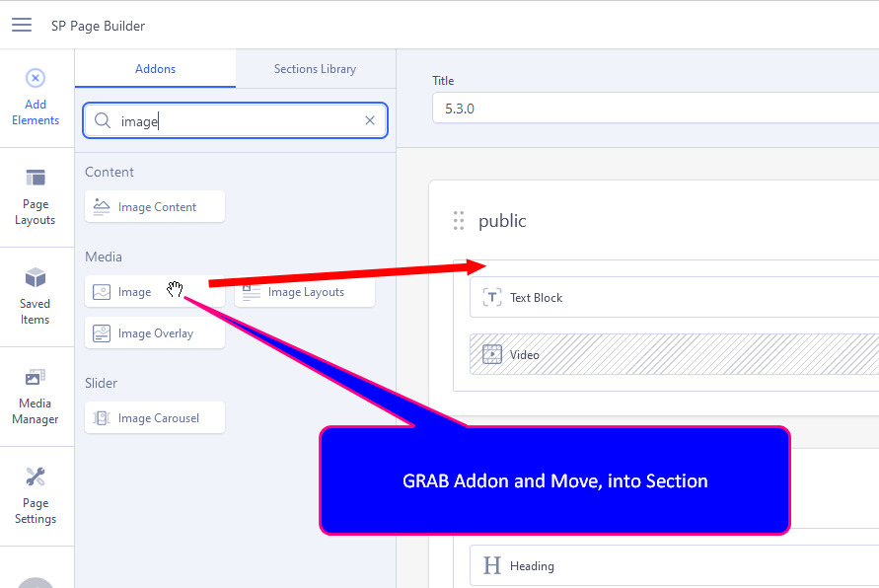The width and height of the screenshot is (879, 588).
Task: Select the Image addon
Action: pyautogui.click(x=155, y=292)
